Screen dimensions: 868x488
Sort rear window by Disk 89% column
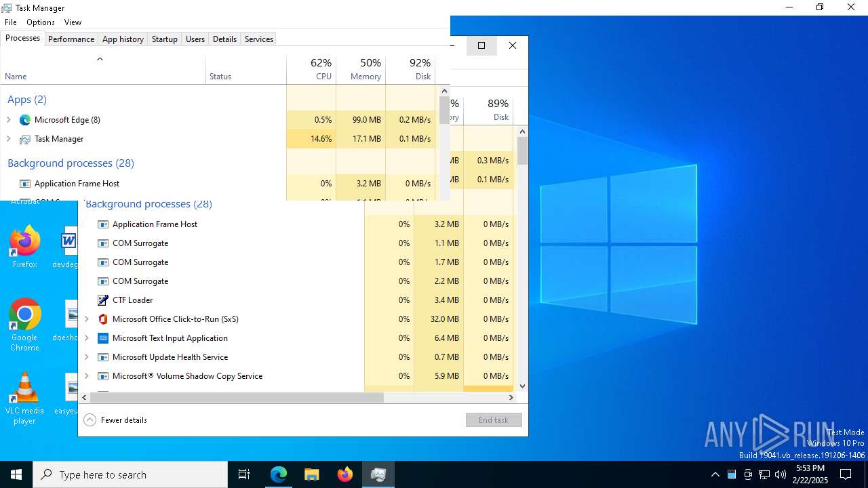pyautogui.click(x=488, y=110)
